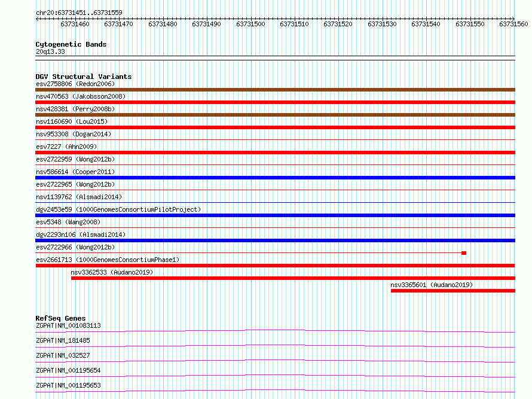Click the small red block on esv2722966 track
Screen dimensions: 532x399
pos(464,253)
